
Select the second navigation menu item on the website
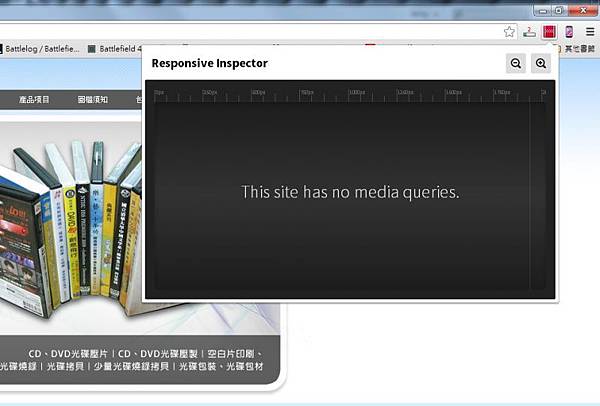93,99
